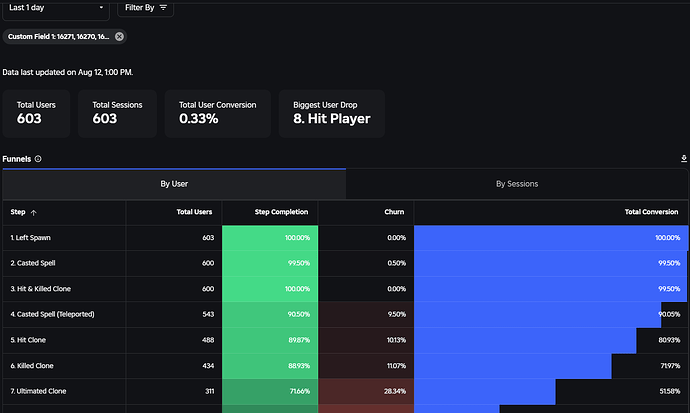Open the Last 1 day date range dropdown
The image size is (690, 413).
(x=56, y=8)
